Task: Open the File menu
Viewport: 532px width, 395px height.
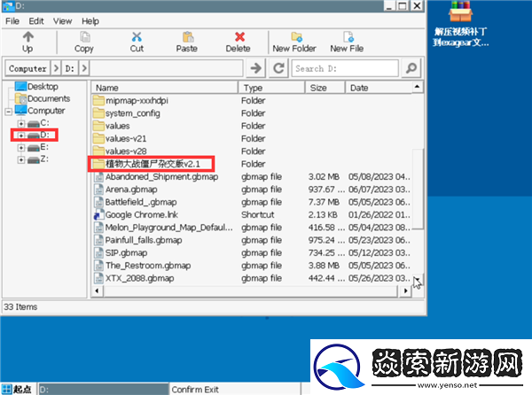Action: click(x=12, y=19)
